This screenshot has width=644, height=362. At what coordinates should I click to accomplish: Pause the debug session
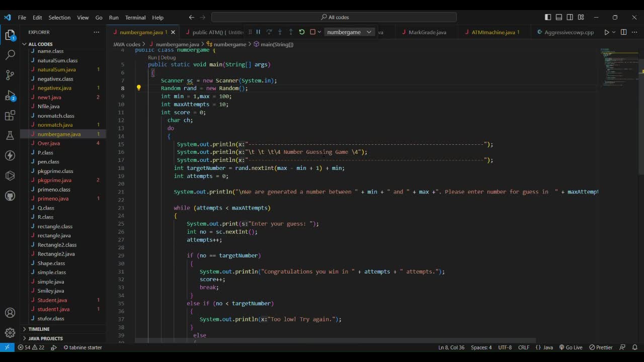click(x=258, y=32)
